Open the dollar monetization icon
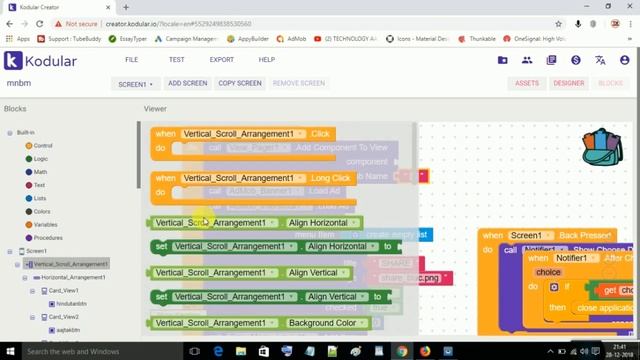This screenshot has height=360, width=640. (x=576, y=60)
